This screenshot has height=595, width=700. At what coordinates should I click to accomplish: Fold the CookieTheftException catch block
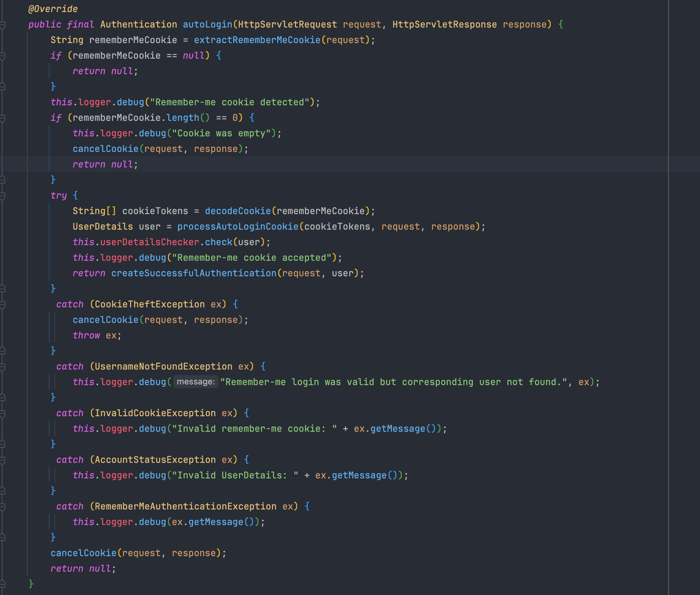(2, 305)
